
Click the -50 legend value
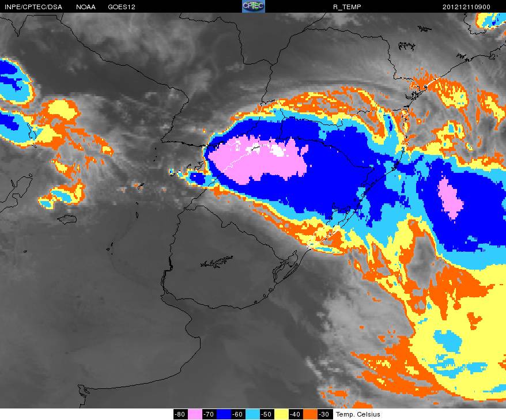267,414
